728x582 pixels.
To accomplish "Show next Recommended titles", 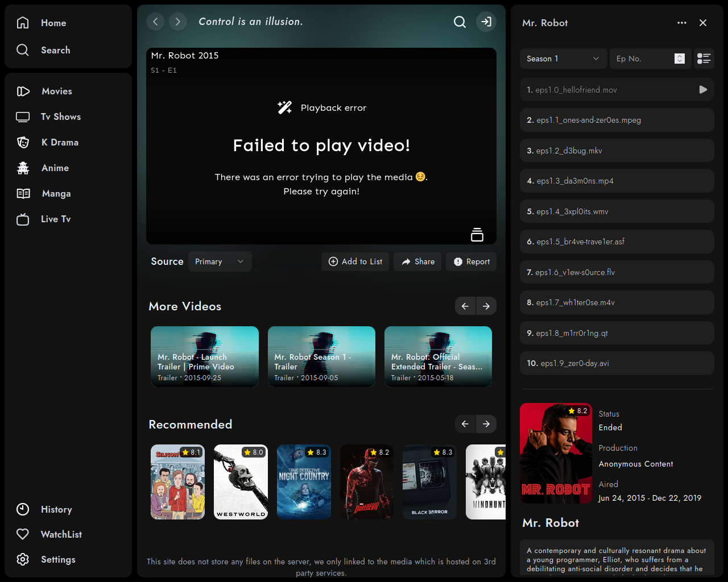I will tap(486, 424).
